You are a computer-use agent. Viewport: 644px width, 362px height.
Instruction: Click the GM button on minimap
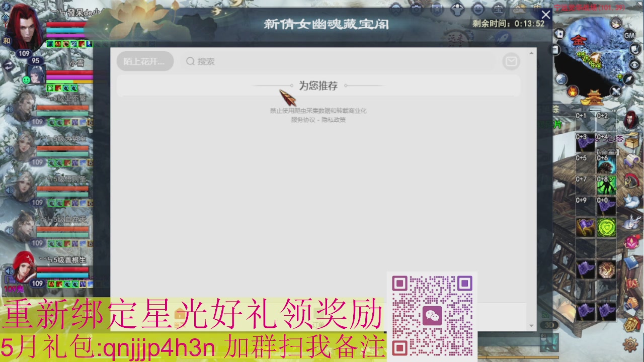pos(629,36)
